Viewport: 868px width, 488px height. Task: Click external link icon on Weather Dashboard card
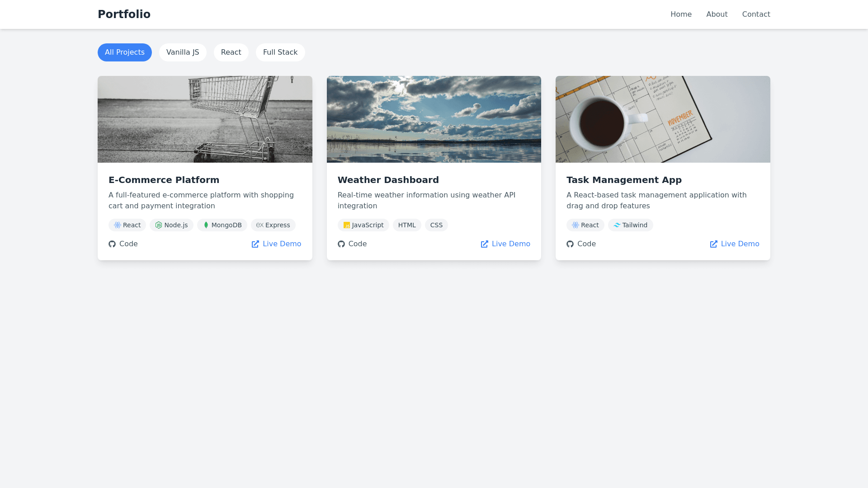pos(485,244)
